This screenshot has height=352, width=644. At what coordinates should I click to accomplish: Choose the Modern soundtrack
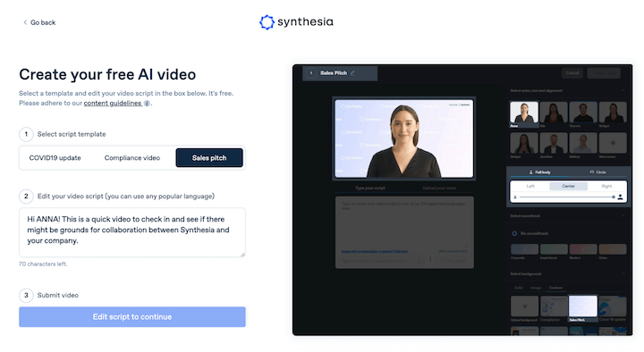(x=583, y=249)
